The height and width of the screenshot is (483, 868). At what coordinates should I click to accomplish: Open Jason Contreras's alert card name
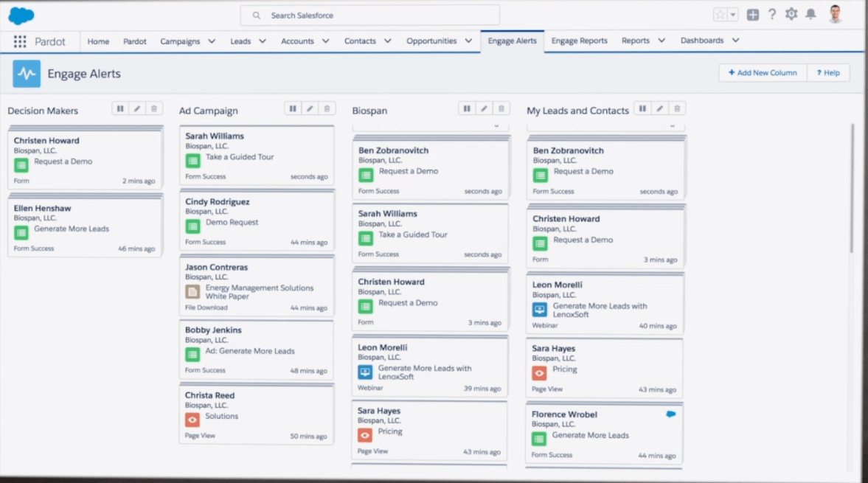click(216, 267)
